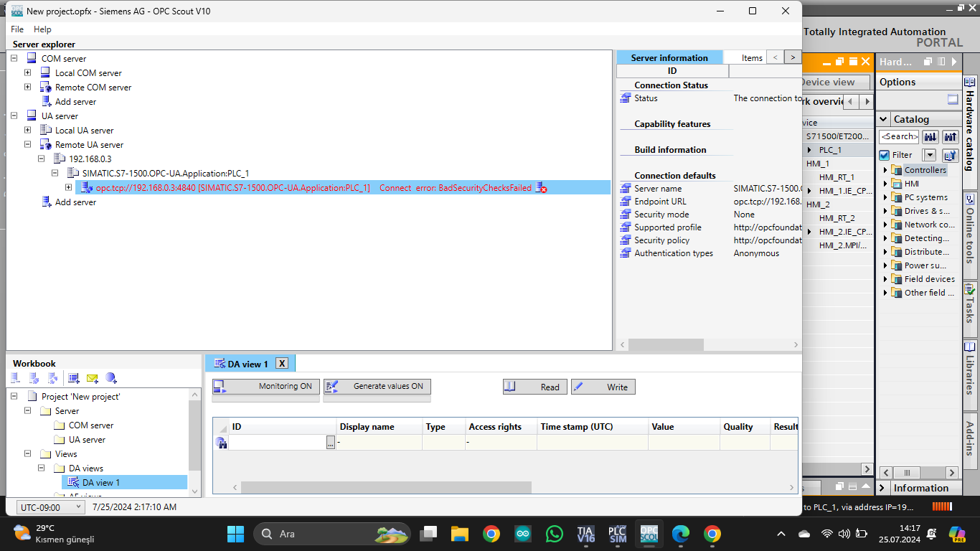Viewport: 980px width, 551px height.
Task: Collapse the Catalog section in TIA Portal
Action: [x=882, y=119]
